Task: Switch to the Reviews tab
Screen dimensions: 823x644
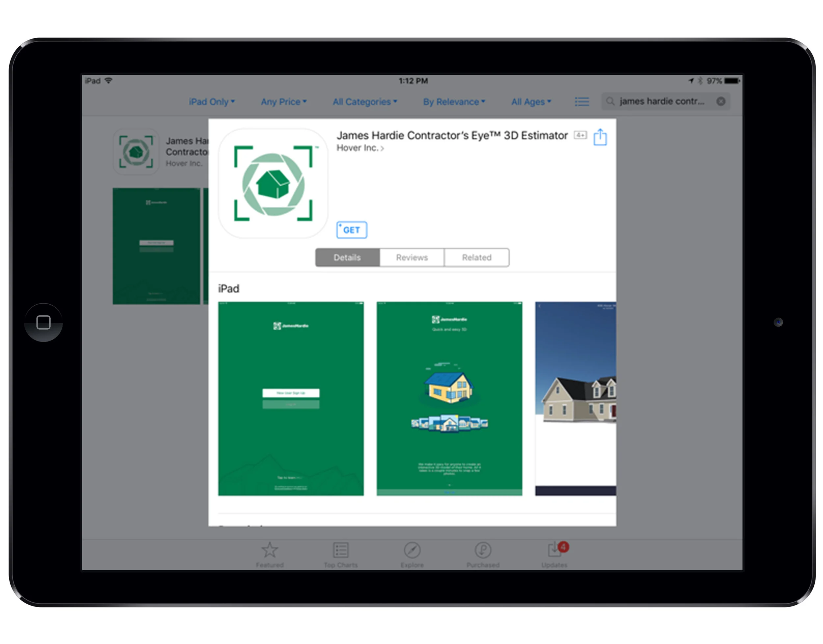Action: click(x=412, y=257)
